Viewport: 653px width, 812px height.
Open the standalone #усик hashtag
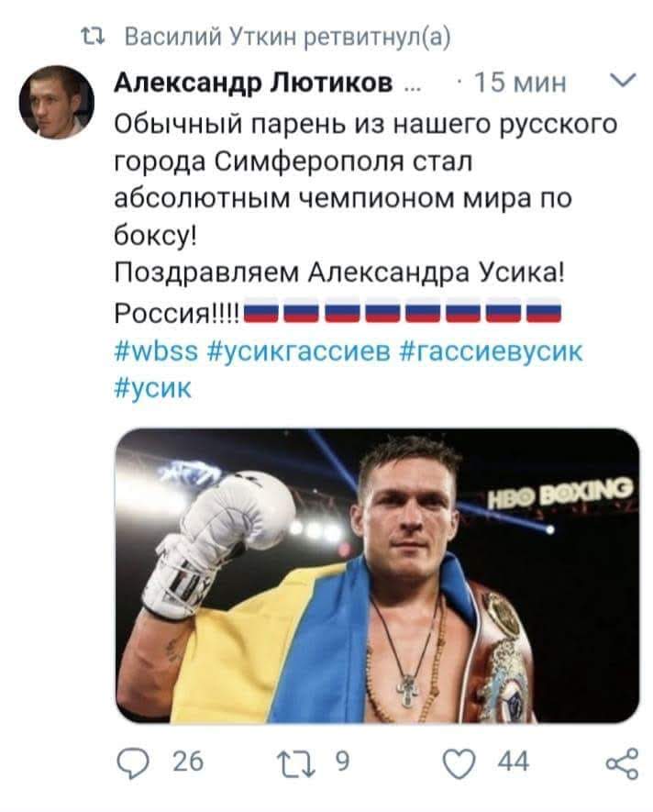pyautogui.click(x=154, y=386)
